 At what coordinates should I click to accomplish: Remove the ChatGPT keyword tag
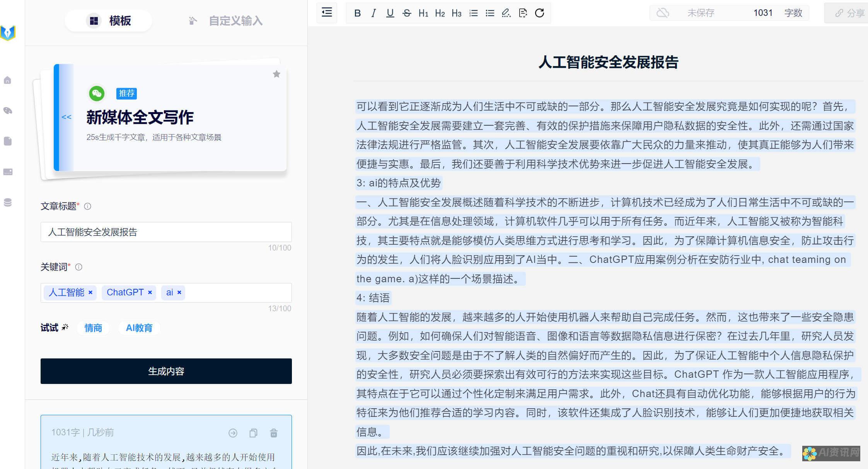tap(150, 292)
